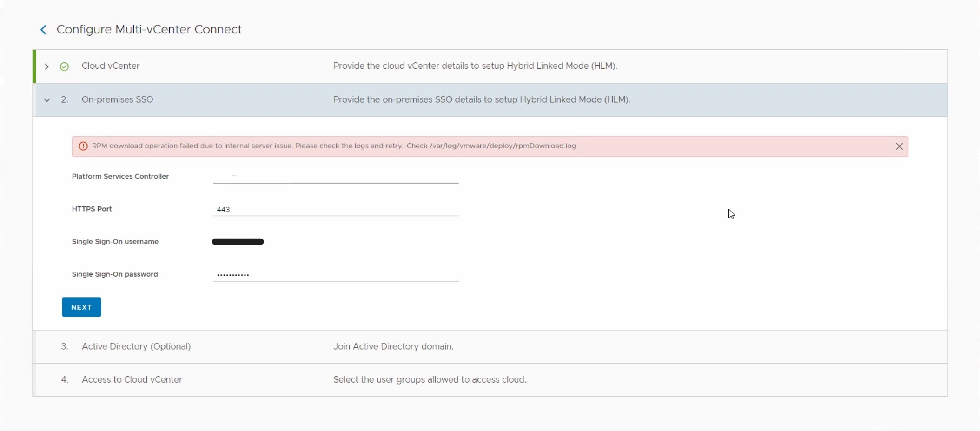Click the Cloud vCenter step title

click(111, 66)
